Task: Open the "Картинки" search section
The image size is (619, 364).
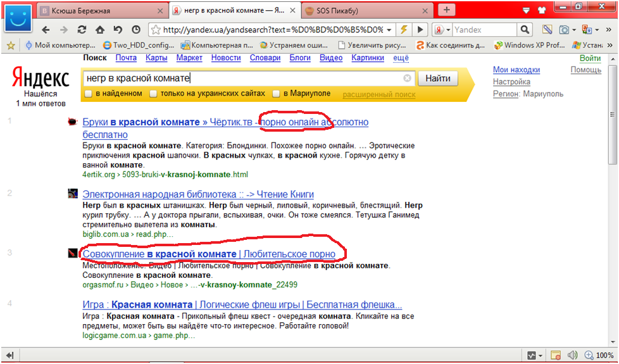Action: (x=368, y=58)
